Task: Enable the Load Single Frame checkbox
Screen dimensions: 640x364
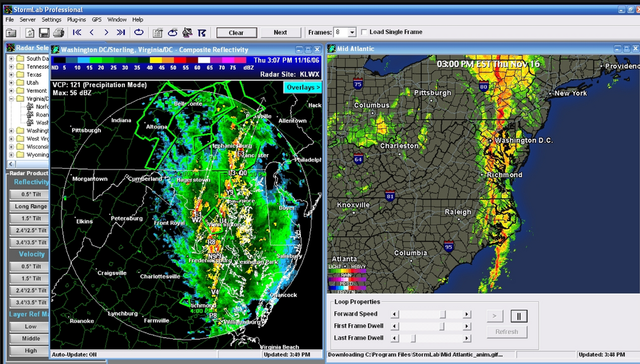Action: (x=364, y=33)
